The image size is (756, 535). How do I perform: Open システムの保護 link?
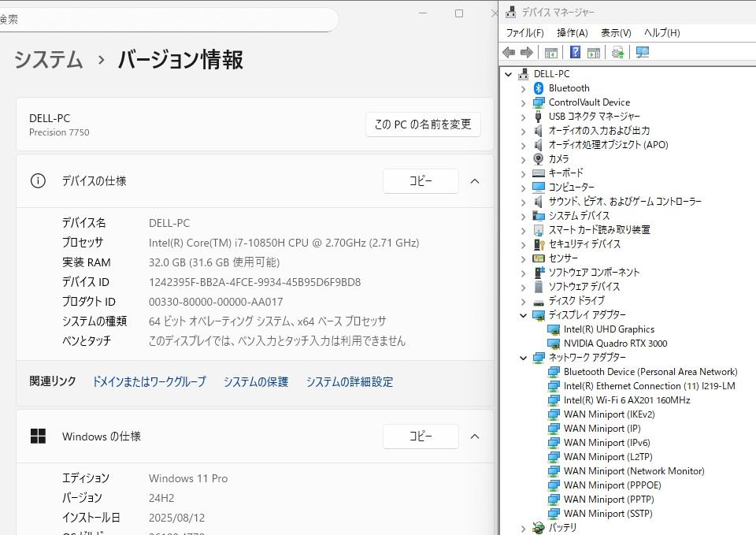(255, 381)
